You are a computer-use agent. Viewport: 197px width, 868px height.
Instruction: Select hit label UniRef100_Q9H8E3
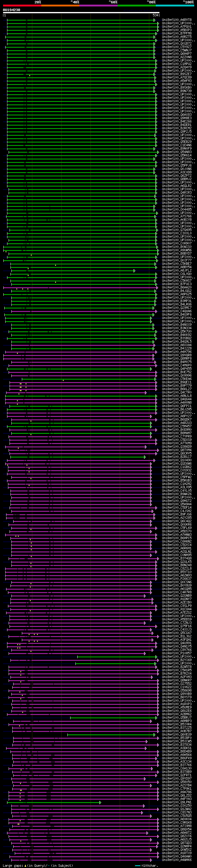pyautogui.click(x=176, y=118)
